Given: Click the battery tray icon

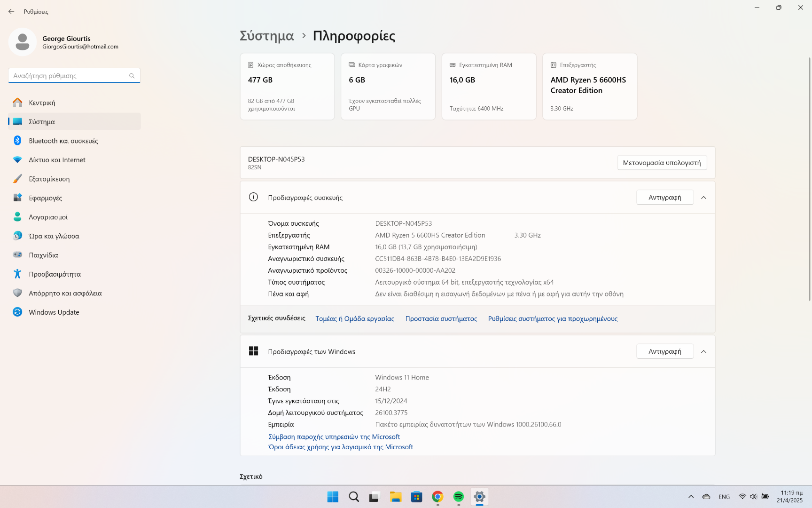Looking at the screenshot, I should click(x=765, y=497).
